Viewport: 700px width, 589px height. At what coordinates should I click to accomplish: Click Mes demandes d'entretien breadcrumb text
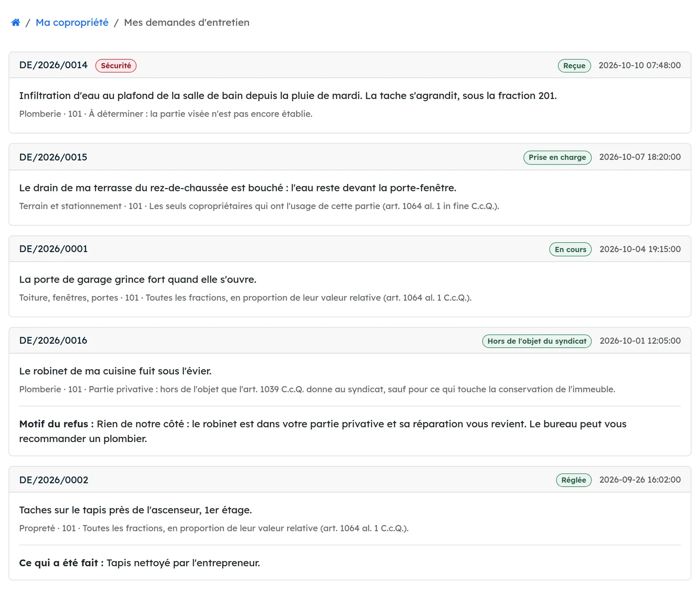pyautogui.click(x=187, y=22)
